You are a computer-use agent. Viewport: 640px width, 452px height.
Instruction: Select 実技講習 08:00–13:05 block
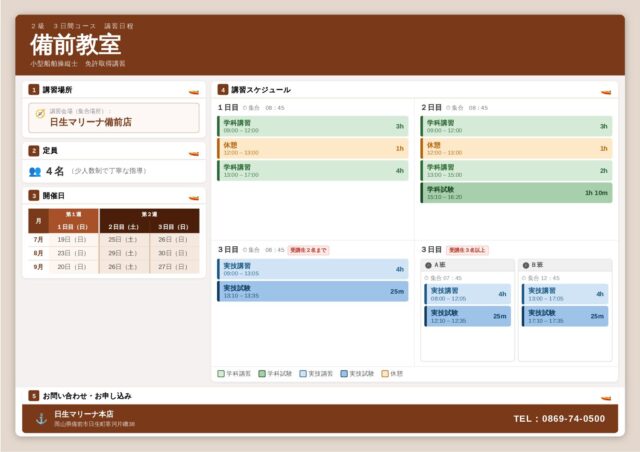313,269
